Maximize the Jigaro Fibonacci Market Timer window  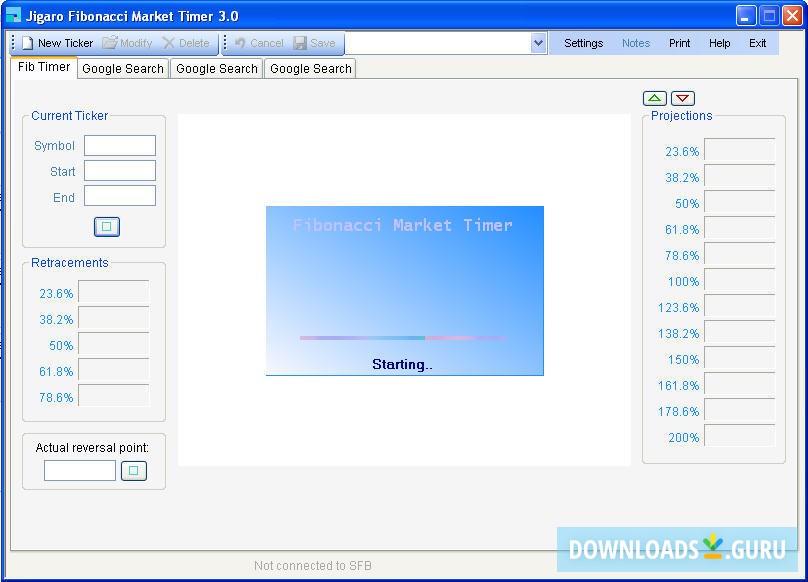[x=769, y=16]
